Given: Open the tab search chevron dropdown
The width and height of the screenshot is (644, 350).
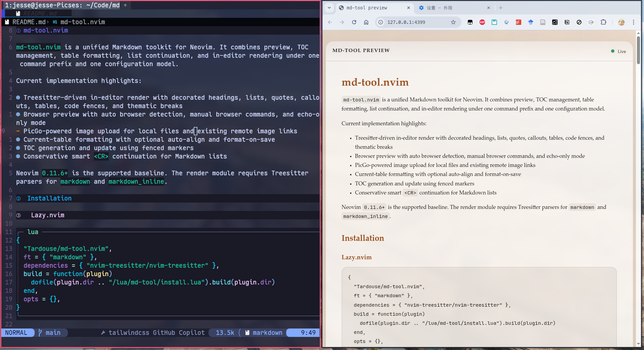Looking at the screenshot, I should (x=329, y=8).
